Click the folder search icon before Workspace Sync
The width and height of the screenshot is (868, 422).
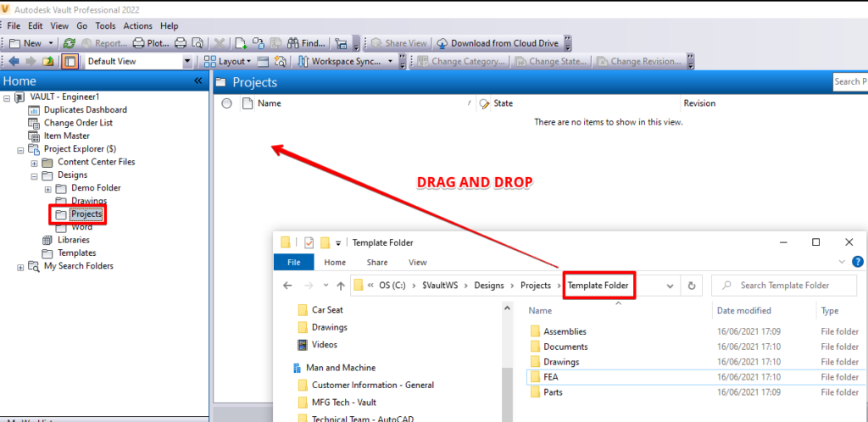coord(280,61)
